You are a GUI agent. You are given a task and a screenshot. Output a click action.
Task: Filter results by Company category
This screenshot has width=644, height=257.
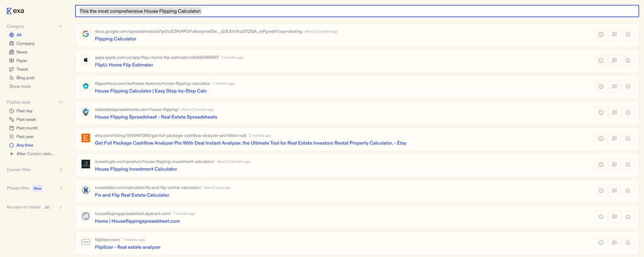21,44
